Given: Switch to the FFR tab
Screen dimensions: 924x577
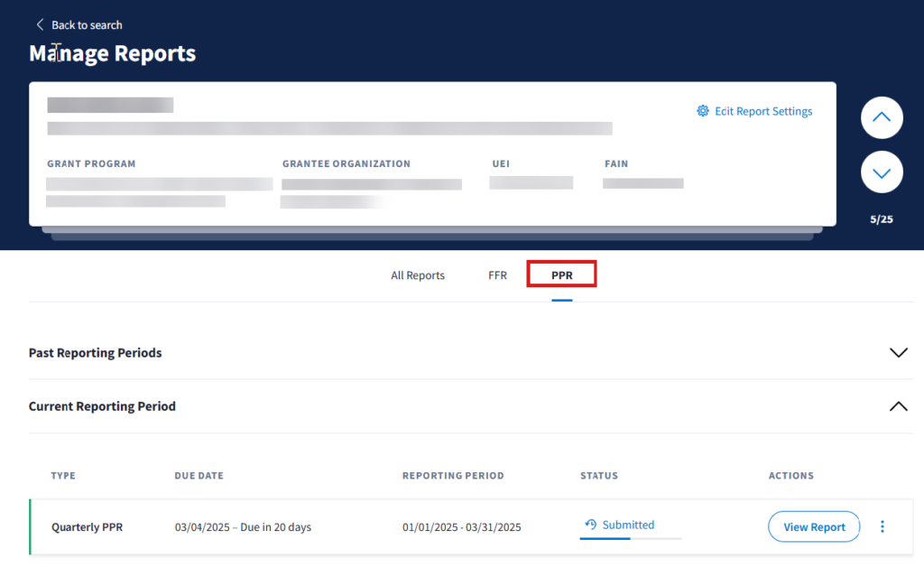Looking at the screenshot, I should click(497, 275).
